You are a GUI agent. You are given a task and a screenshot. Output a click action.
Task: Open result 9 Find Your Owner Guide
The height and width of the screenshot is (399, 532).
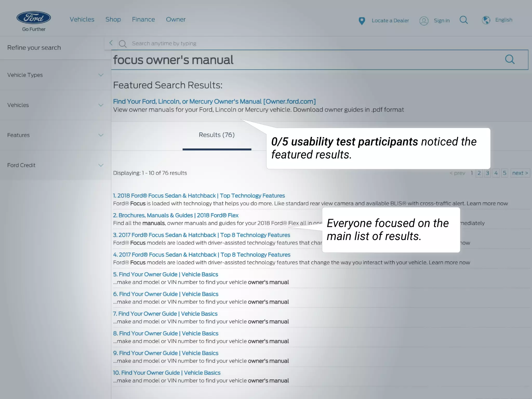(x=165, y=353)
